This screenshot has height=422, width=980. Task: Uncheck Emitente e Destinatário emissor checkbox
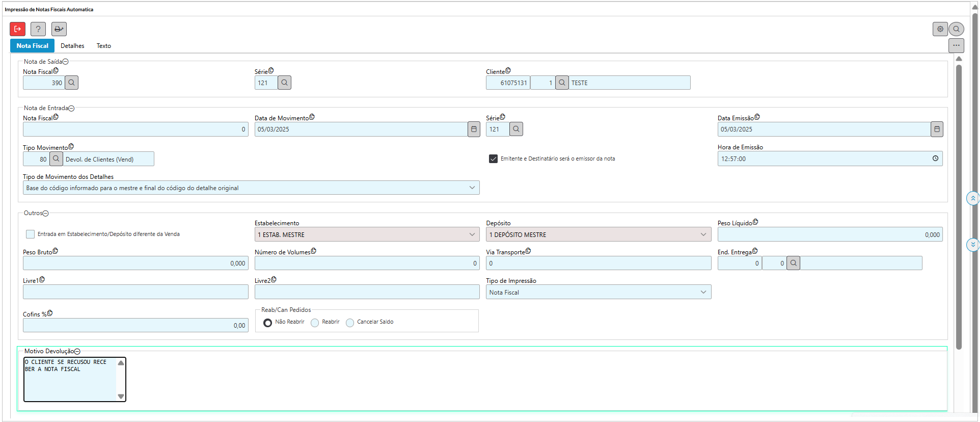493,159
